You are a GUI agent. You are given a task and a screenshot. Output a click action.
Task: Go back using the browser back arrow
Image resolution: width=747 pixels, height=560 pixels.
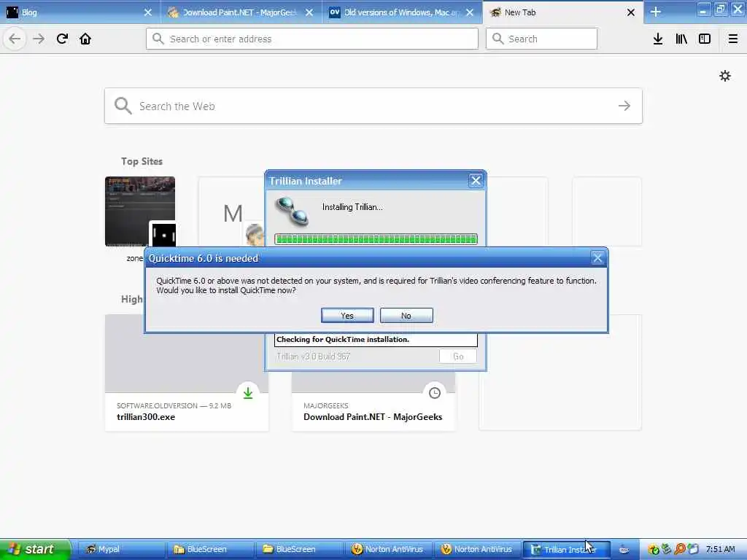15,39
